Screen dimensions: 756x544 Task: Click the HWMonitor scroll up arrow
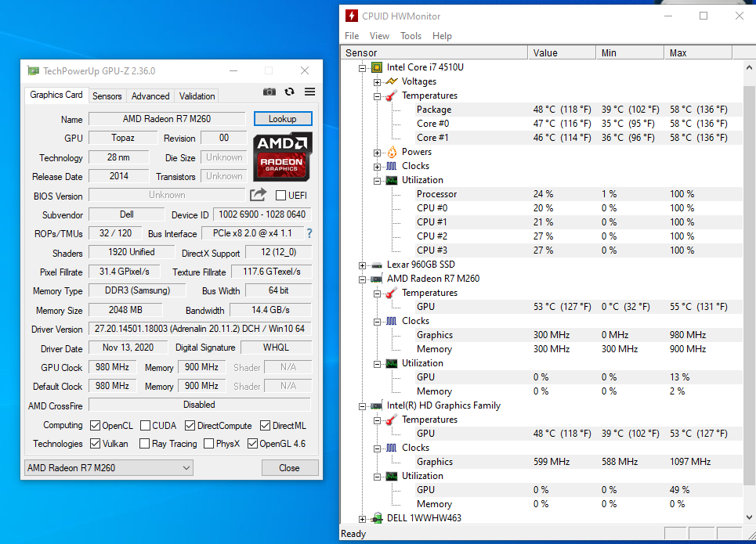[x=749, y=67]
